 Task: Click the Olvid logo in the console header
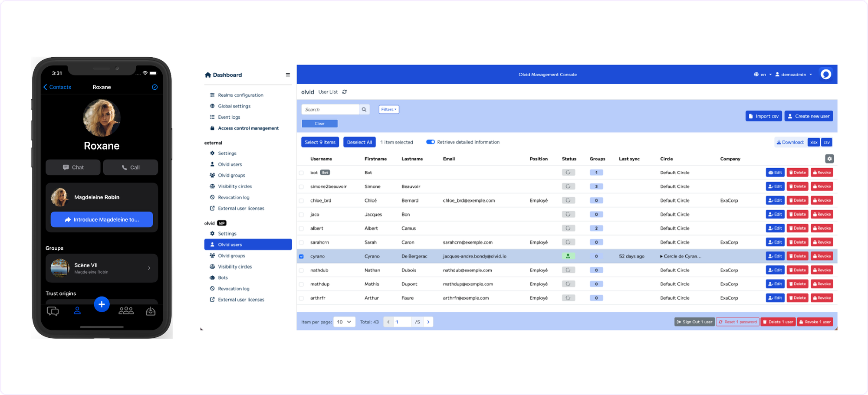(826, 74)
